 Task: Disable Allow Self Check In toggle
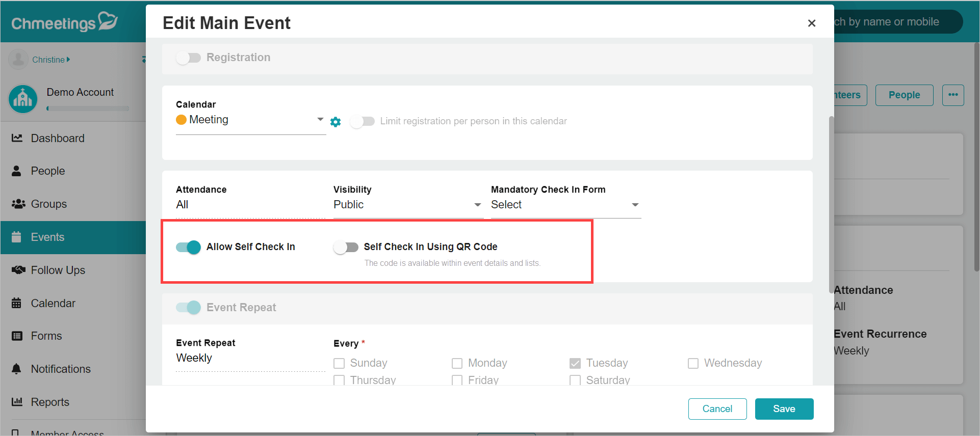tap(188, 247)
